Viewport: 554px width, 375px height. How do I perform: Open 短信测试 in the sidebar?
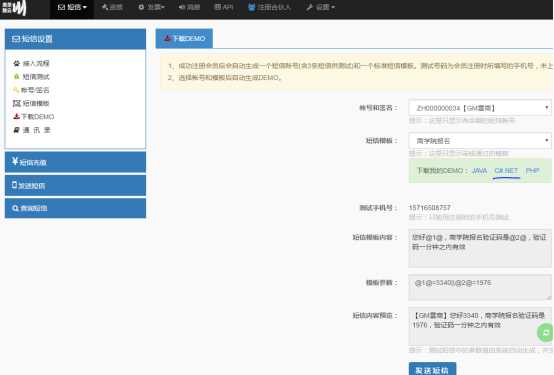[31, 77]
